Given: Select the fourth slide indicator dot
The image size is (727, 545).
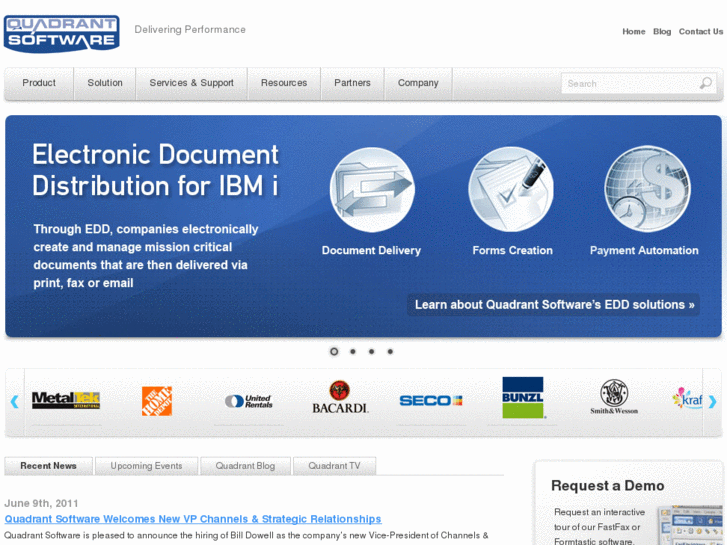Looking at the screenshot, I should coord(390,352).
